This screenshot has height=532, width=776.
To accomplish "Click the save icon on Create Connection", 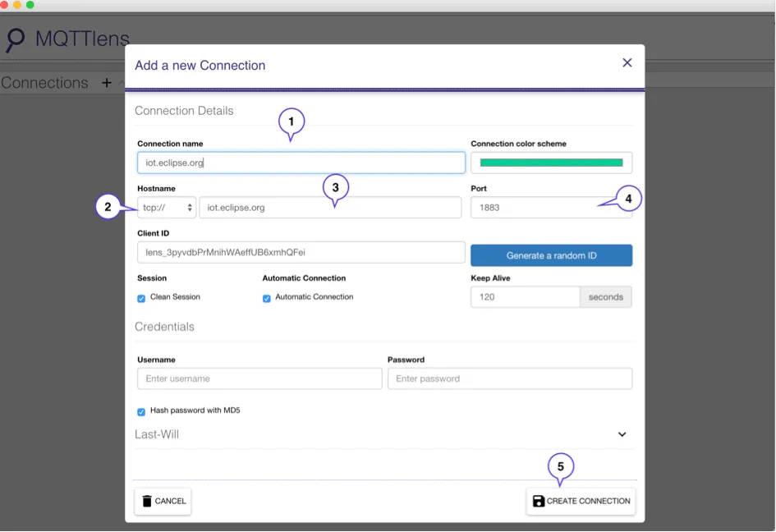I will pos(539,502).
